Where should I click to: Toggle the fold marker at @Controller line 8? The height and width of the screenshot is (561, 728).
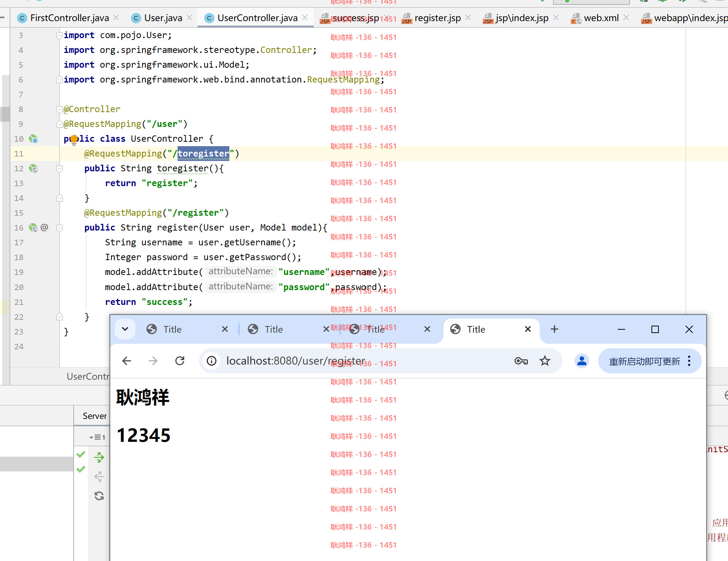tap(59, 109)
